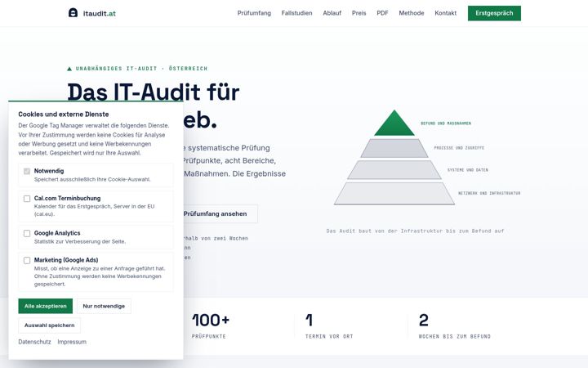
Task: Click the 'Befund und Massnahmen' label
Action: click(446, 123)
